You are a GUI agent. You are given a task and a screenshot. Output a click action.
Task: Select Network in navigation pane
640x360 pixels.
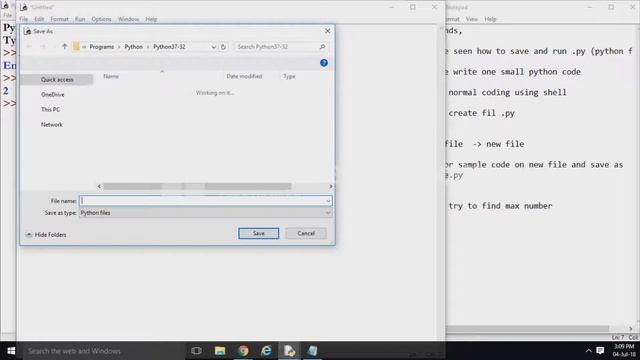52,124
